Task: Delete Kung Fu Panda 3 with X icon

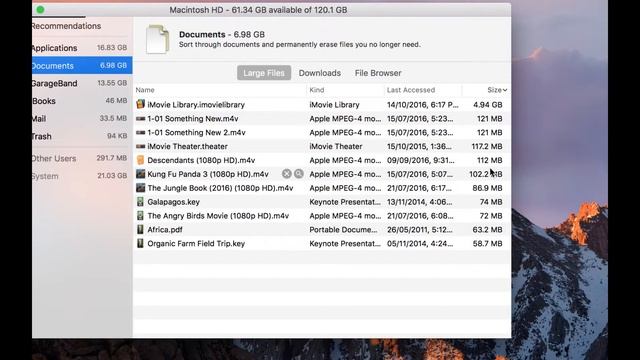Action: pyautogui.click(x=287, y=174)
